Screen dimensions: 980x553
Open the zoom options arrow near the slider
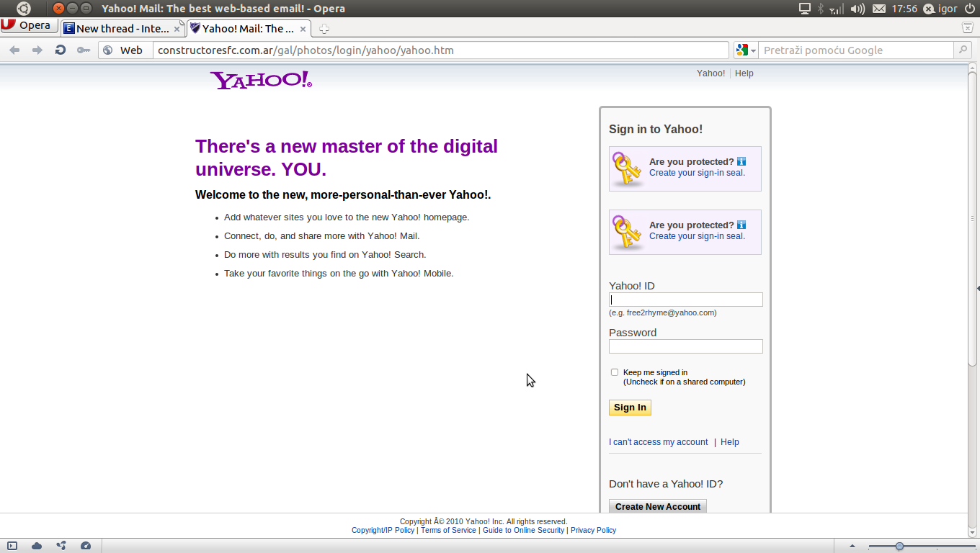coord(852,546)
